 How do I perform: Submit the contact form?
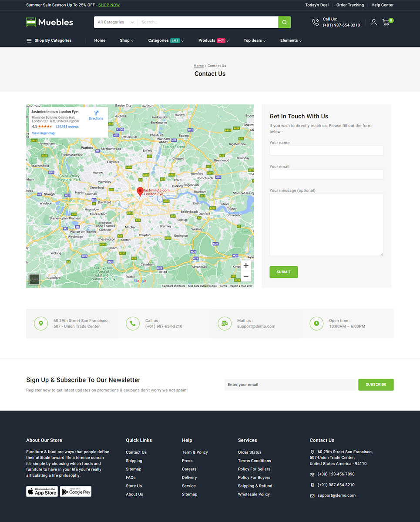[x=283, y=272]
